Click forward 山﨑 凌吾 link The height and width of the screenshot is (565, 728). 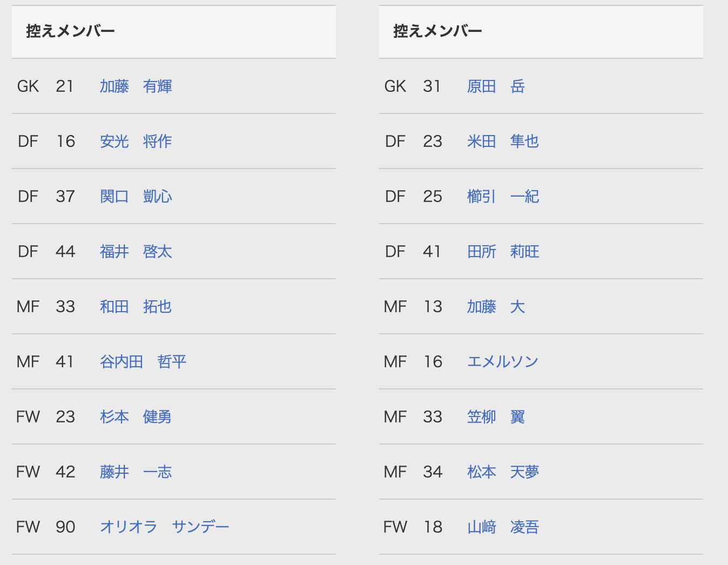click(x=503, y=527)
